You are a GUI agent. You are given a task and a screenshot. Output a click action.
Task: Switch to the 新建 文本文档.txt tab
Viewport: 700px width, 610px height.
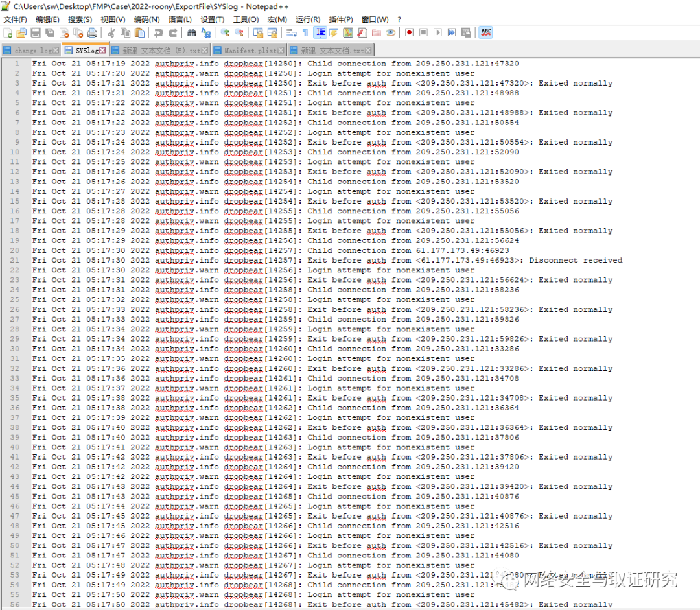click(x=331, y=51)
